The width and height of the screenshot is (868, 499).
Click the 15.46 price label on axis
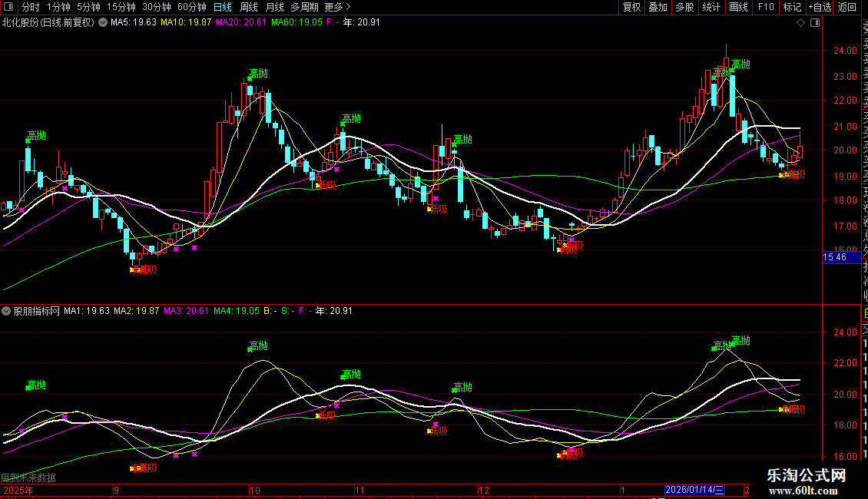point(835,257)
